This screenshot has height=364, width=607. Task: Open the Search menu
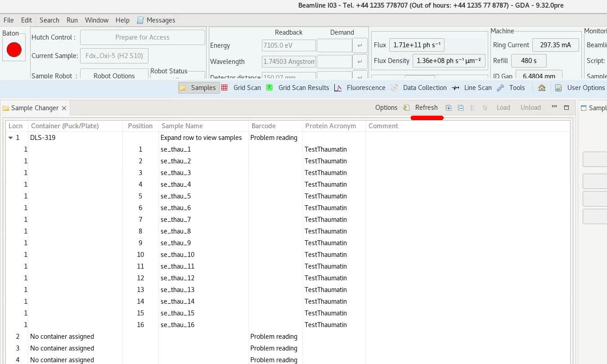coord(49,20)
